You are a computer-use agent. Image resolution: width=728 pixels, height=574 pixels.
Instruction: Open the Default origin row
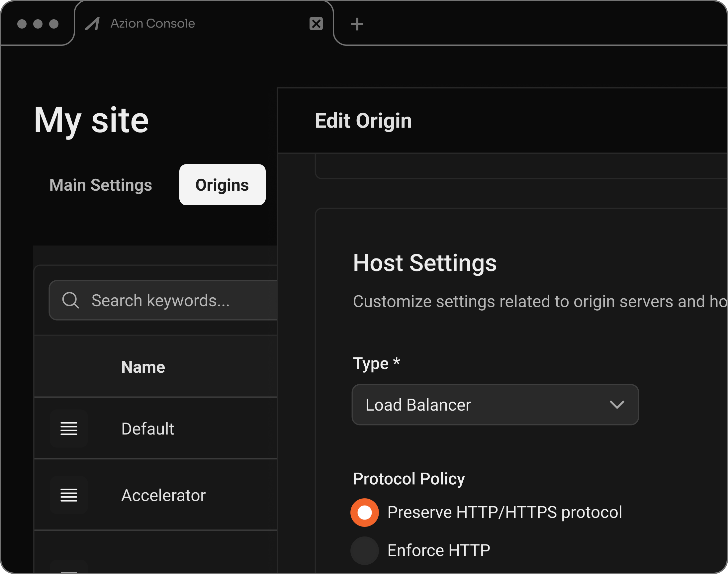coord(148,429)
